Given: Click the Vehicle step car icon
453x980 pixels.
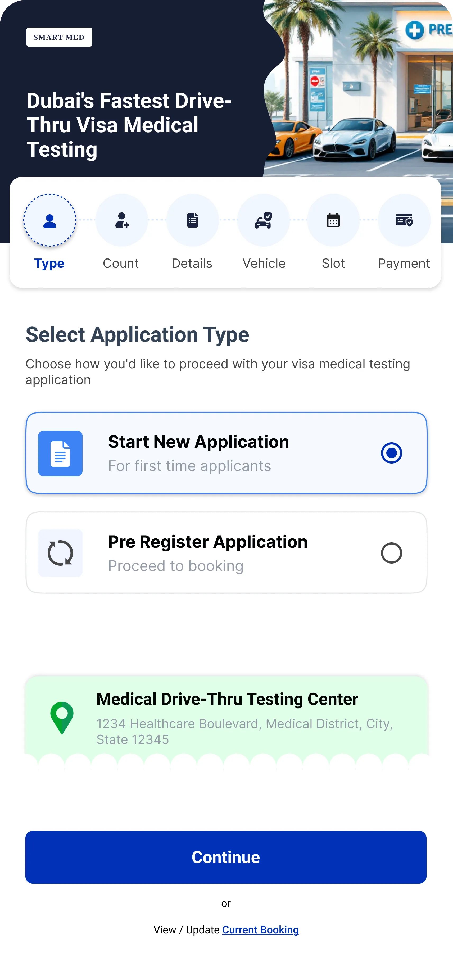Looking at the screenshot, I should (264, 220).
